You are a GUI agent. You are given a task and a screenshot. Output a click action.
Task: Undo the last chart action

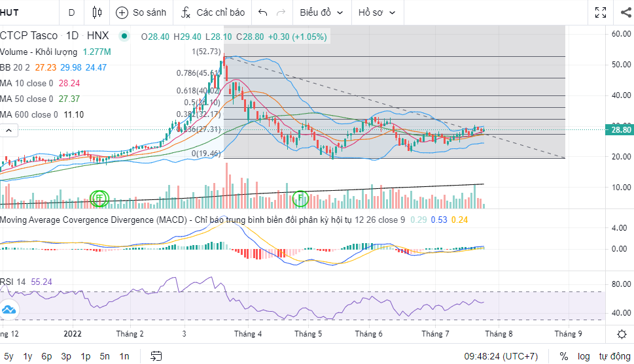pyautogui.click(x=263, y=12)
